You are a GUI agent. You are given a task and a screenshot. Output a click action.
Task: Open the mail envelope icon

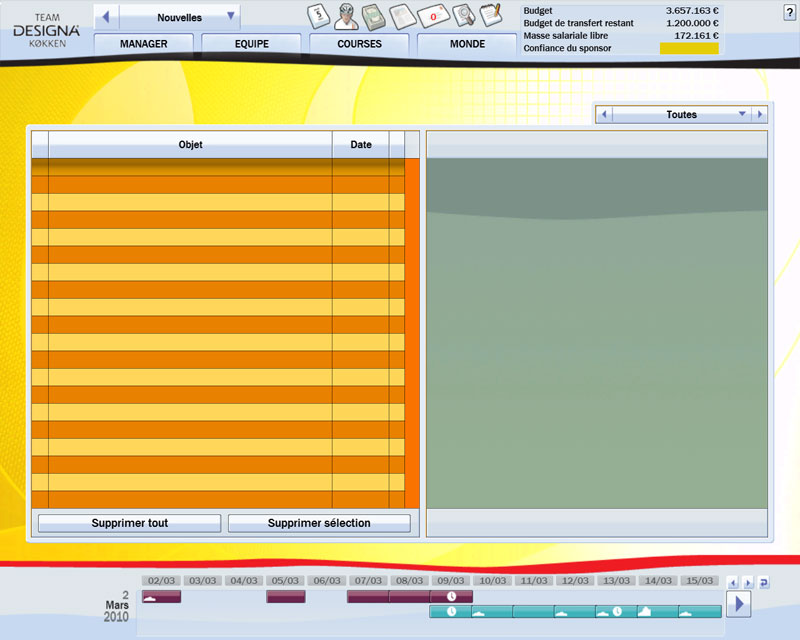coord(432,17)
